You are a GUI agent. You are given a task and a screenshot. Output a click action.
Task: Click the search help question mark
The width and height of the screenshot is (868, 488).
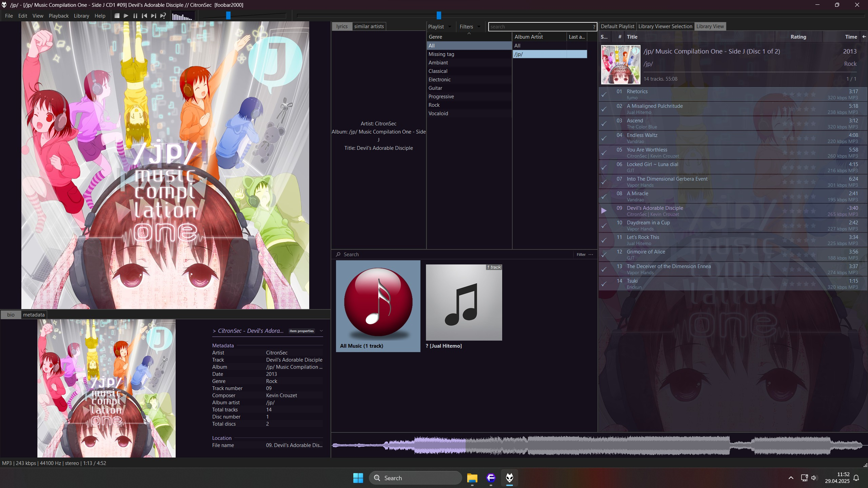(594, 27)
